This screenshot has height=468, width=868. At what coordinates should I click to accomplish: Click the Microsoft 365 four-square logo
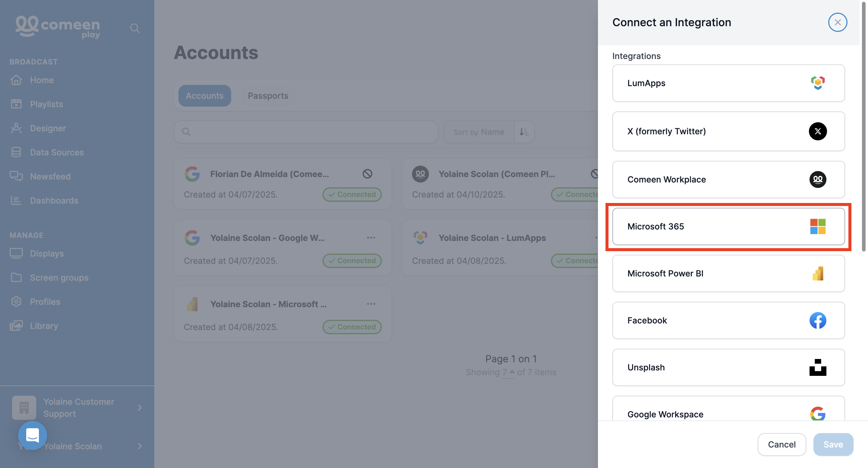click(817, 226)
